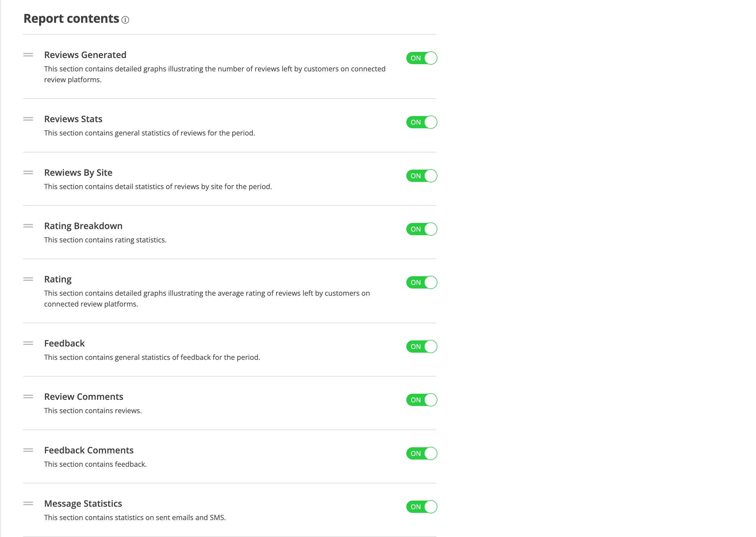Viewport: 756px width, 537px height.
Task: Toggle off the Rating Breakdown section
Action: click(422, 229)
